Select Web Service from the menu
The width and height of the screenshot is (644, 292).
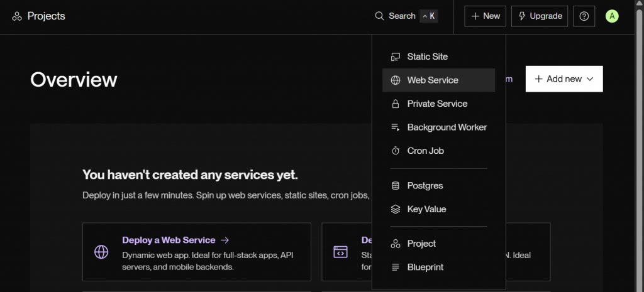pos(433,80)
